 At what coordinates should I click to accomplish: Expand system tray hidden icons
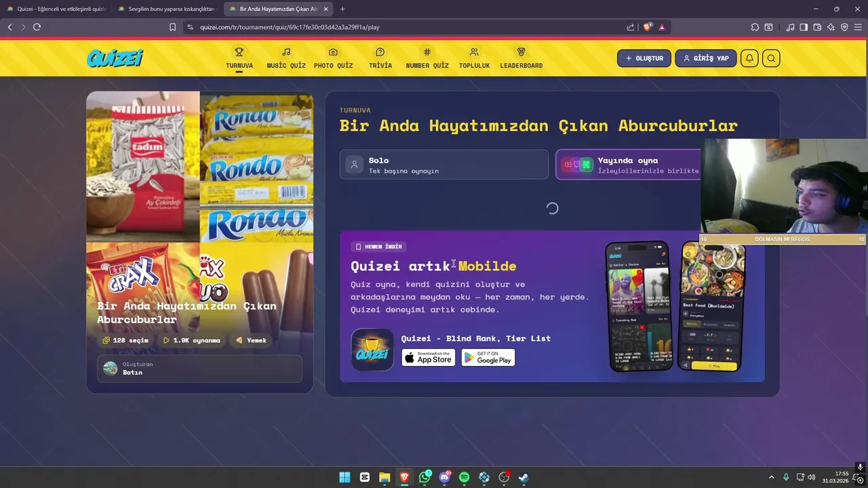pos(771,477)
